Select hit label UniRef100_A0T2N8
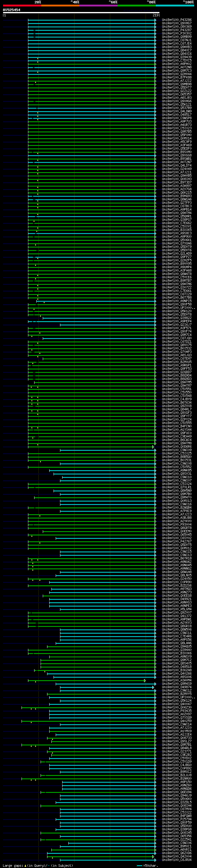This screenshot has height=868, width=197. tap(177, 67)
